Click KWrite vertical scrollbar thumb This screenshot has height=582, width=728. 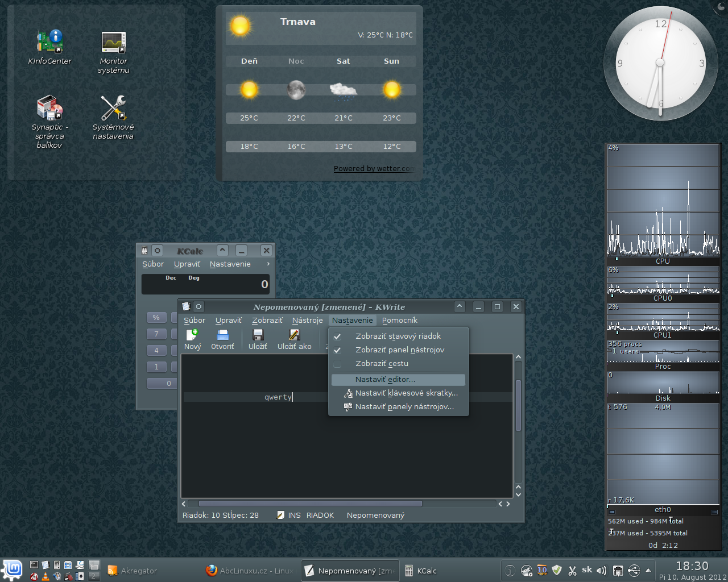518,406
